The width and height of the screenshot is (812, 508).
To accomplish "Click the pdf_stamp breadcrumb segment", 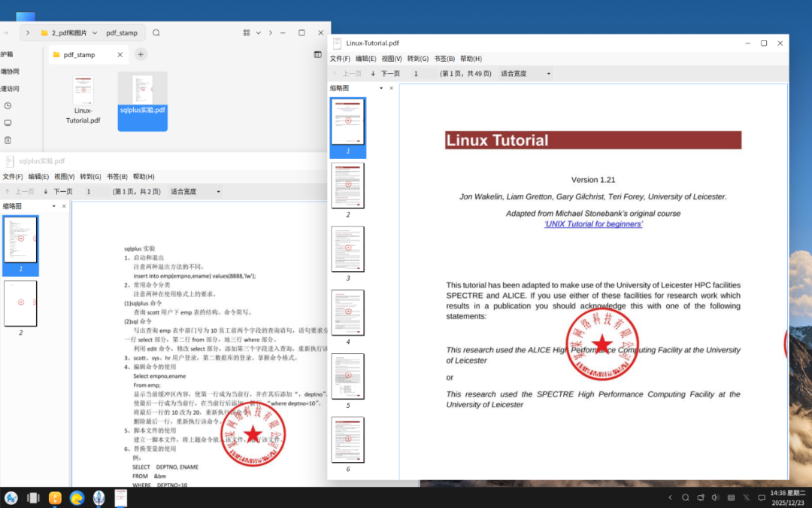I will click(122, 32).
